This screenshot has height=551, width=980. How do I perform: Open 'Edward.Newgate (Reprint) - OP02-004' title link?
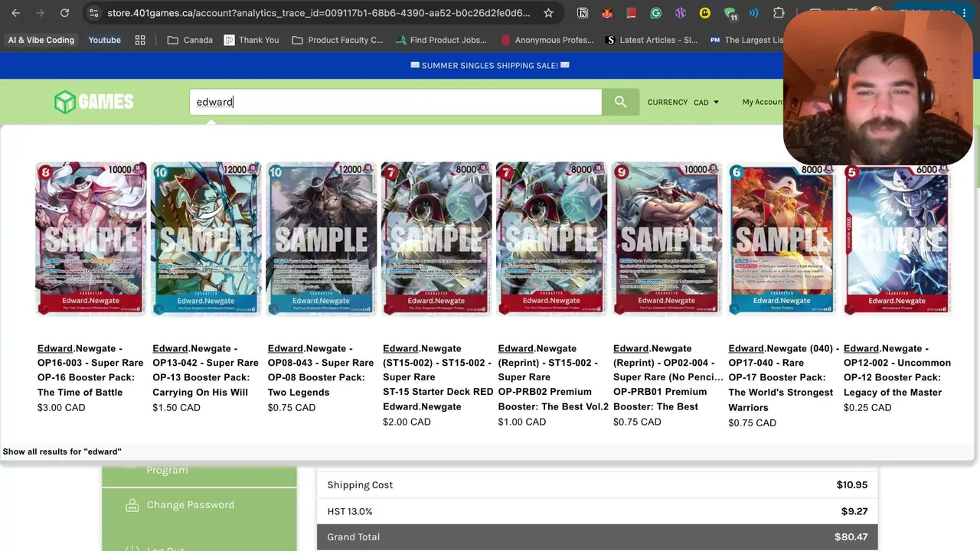click(x=668, y=363)
